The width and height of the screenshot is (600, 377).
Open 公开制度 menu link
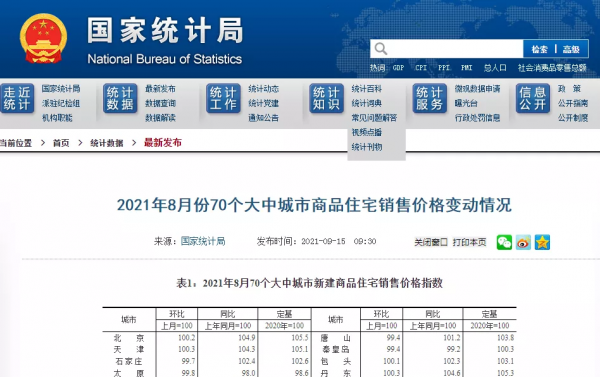pos(573,118)
